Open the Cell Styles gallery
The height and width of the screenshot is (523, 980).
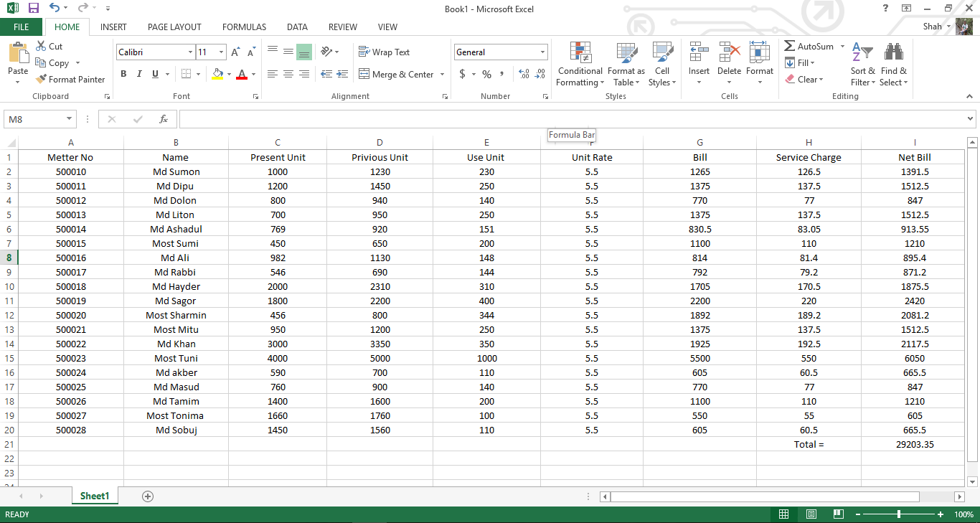[x=661, y=65]
